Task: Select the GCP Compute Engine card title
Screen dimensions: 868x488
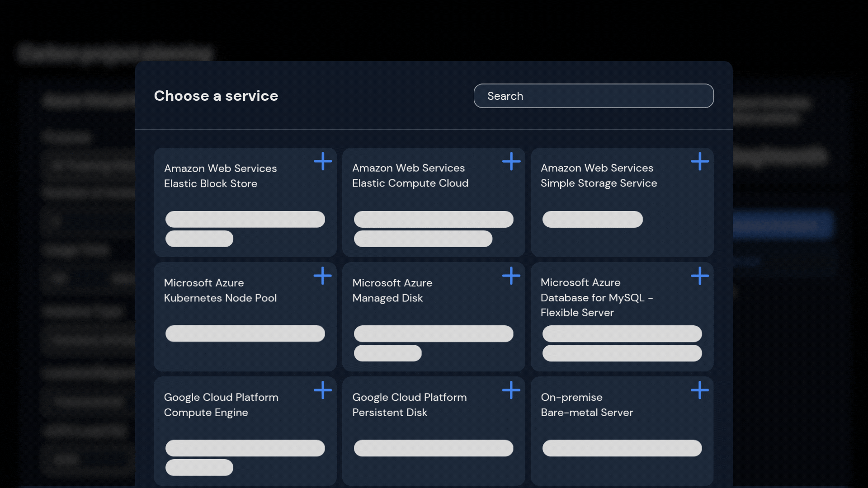Action: point(221,405)
